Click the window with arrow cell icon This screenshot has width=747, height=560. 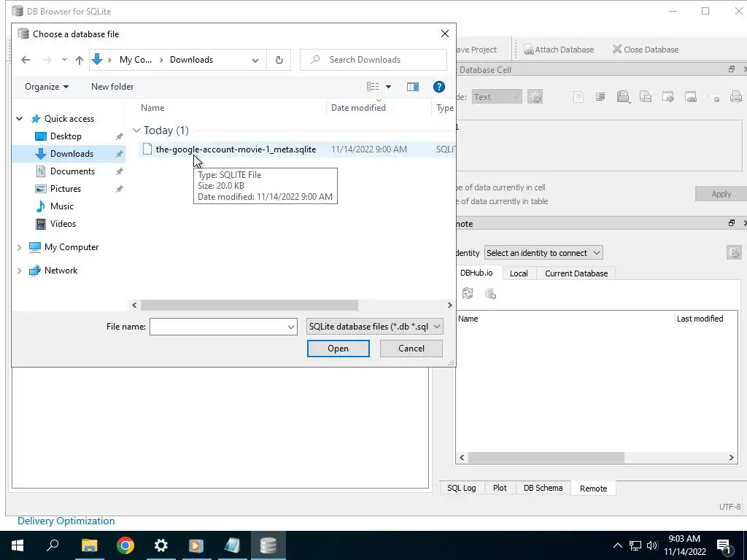click(668, 97)
